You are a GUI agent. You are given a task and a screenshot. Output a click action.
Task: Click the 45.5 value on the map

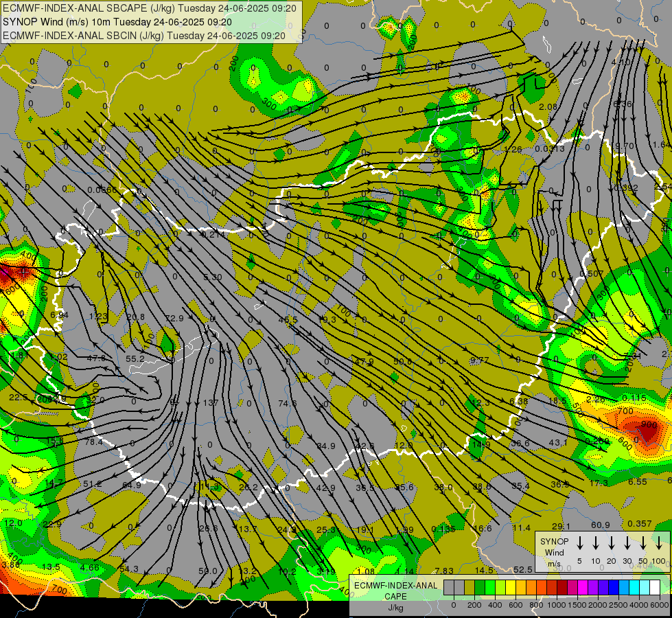pyautogui.click(x=288, y=319)
